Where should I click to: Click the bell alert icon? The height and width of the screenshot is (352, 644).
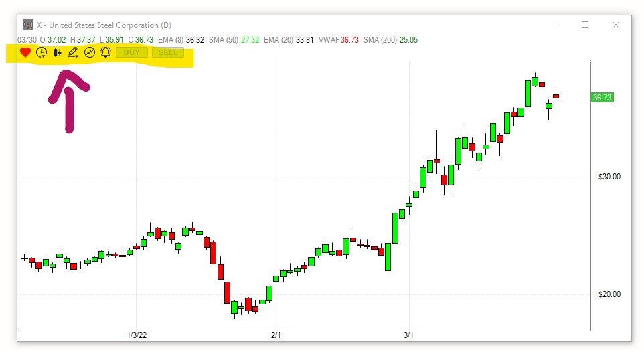pos(105,52)
